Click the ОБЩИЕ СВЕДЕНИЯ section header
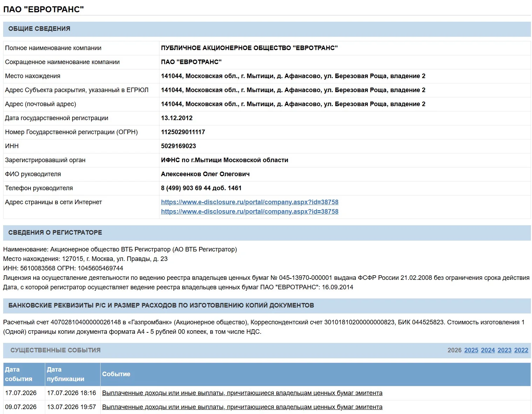This screenshot has width=532, height=414. [39, 29]
